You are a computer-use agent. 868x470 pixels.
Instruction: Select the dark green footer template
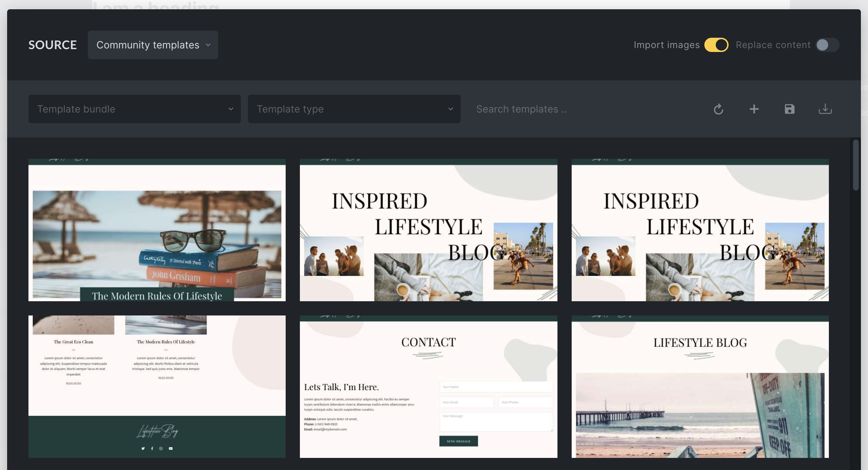click(157, 387)
